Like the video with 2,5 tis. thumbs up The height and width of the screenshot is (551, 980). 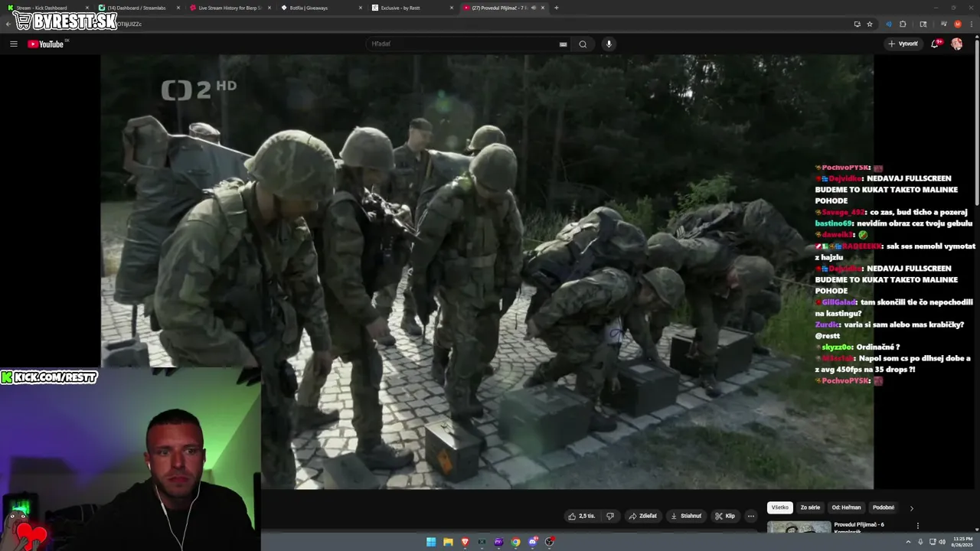[x=581, y=516]
